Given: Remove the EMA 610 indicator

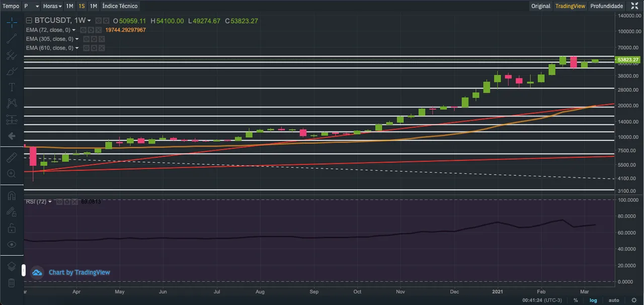Looking at the screenshot, I should click(101, 48).
